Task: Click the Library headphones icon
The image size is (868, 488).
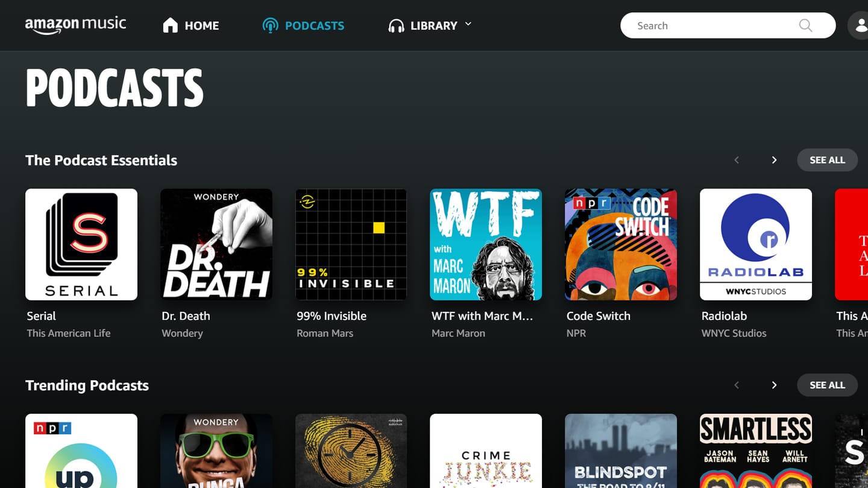Action: (396, 25)
